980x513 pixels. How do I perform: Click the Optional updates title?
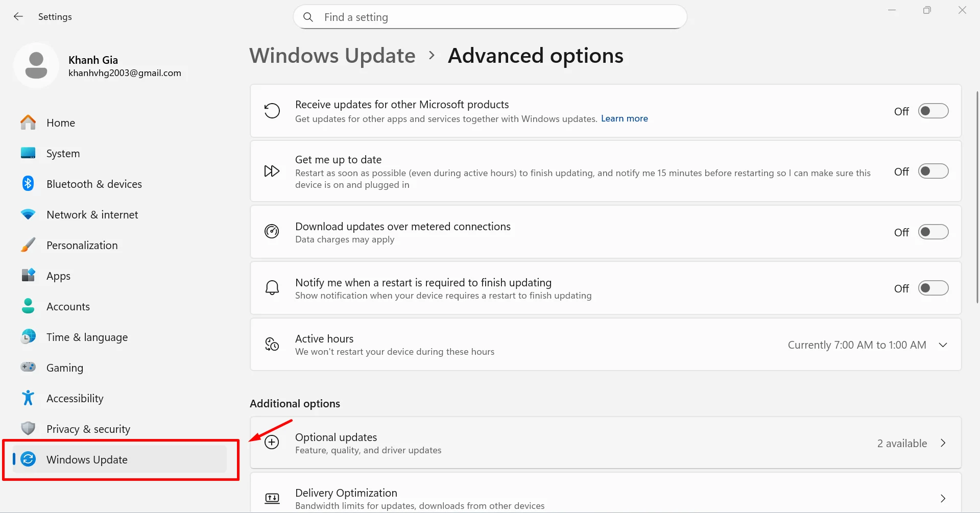pyautogui.click(x=336, y=437)
